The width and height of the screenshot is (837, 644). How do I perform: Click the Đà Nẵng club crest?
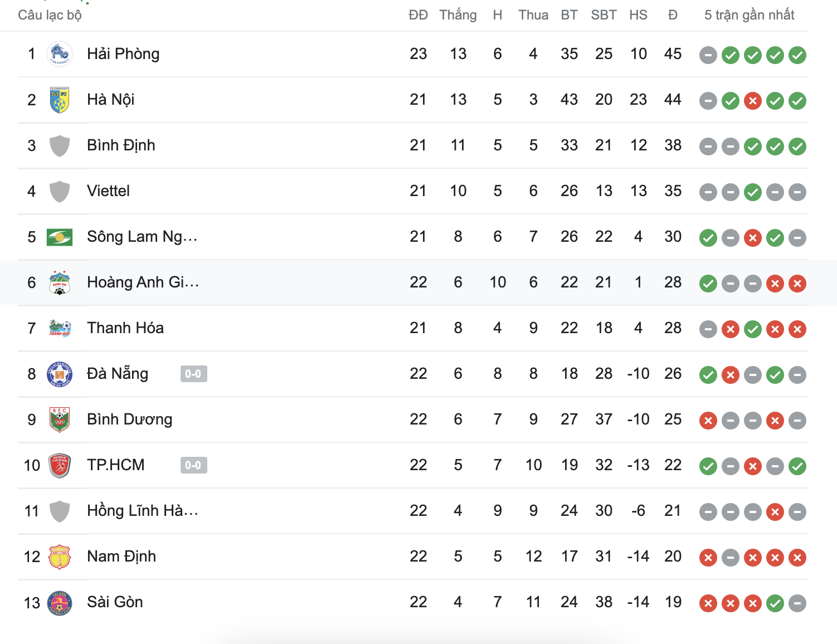tap(60, 374)
